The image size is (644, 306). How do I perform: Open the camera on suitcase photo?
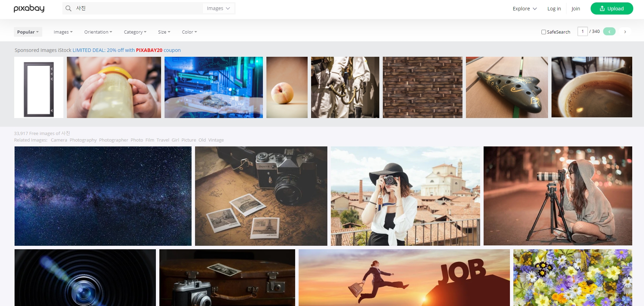point(227,278)
